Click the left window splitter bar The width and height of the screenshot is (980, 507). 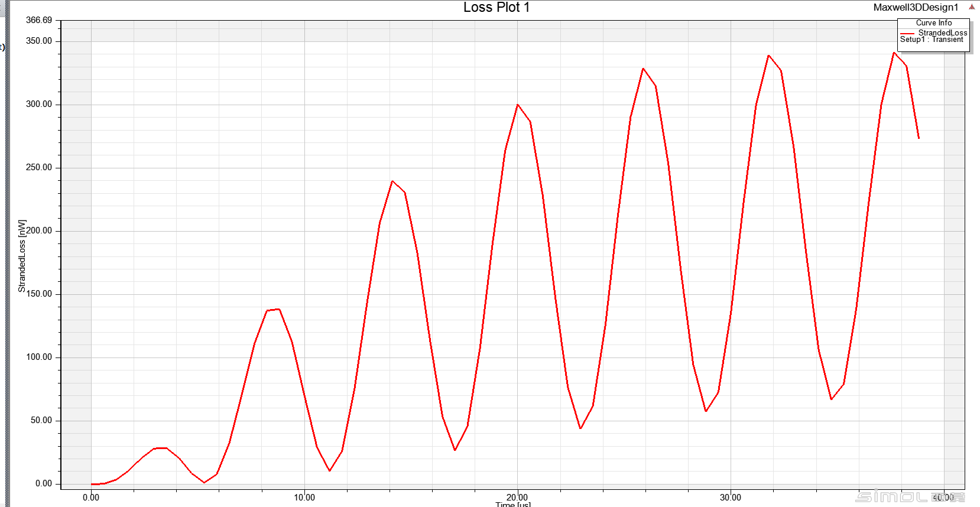click(x=7, y=253)
